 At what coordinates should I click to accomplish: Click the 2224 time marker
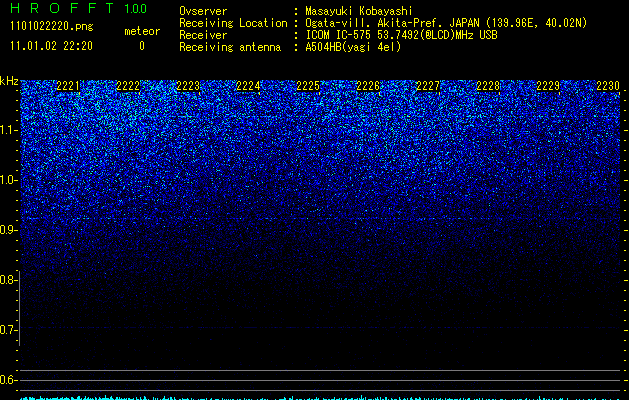[x=248, y=86]
